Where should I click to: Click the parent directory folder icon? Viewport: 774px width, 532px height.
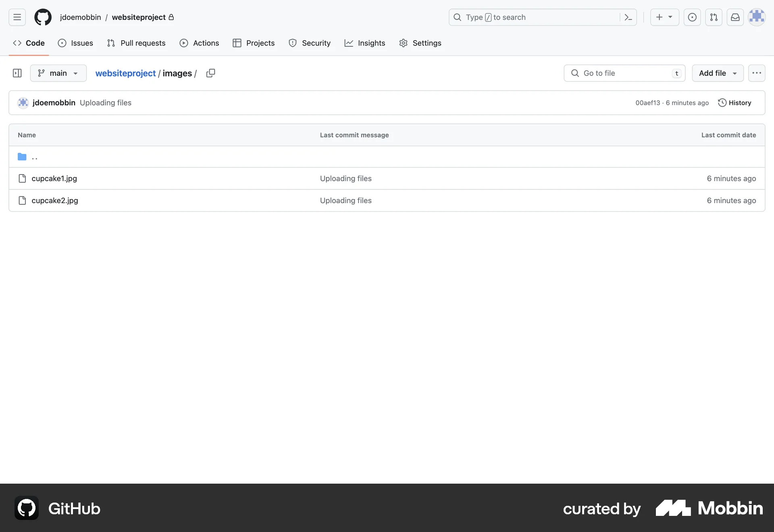[22, 157]
